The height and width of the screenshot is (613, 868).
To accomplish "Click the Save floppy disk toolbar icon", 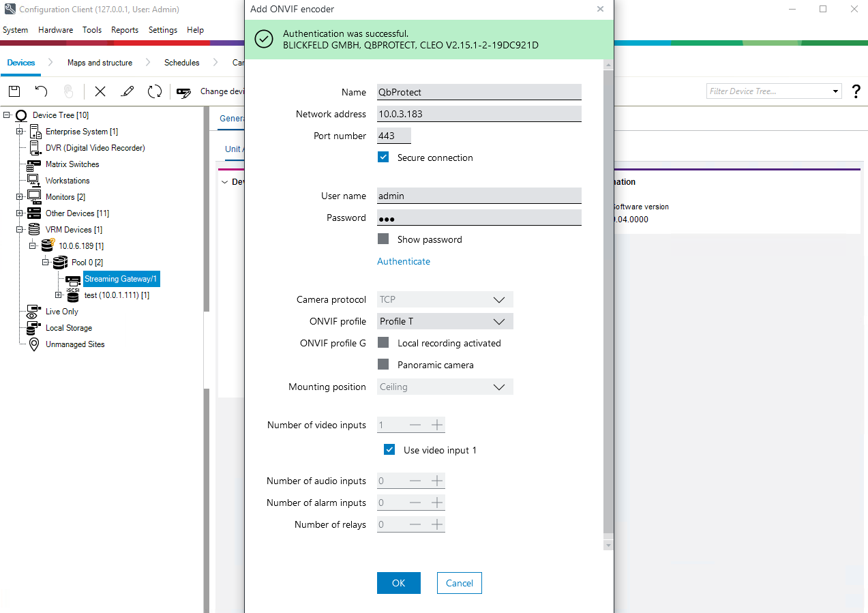I will (14, 91).
